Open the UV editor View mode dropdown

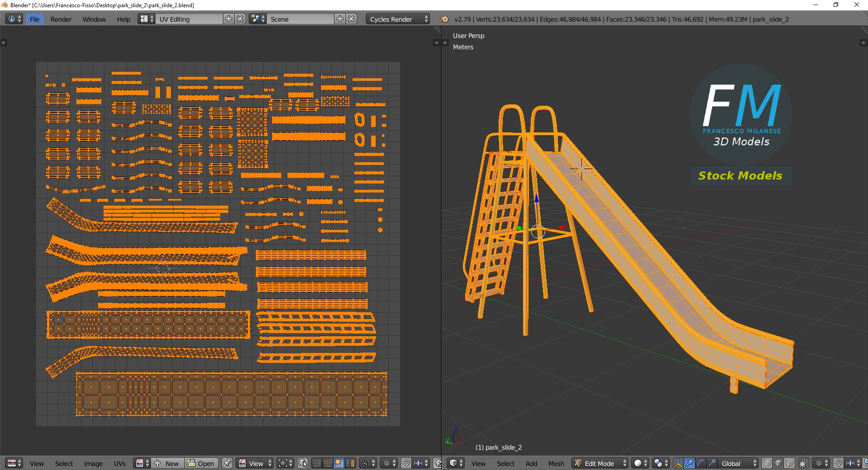tap(255, 463)
